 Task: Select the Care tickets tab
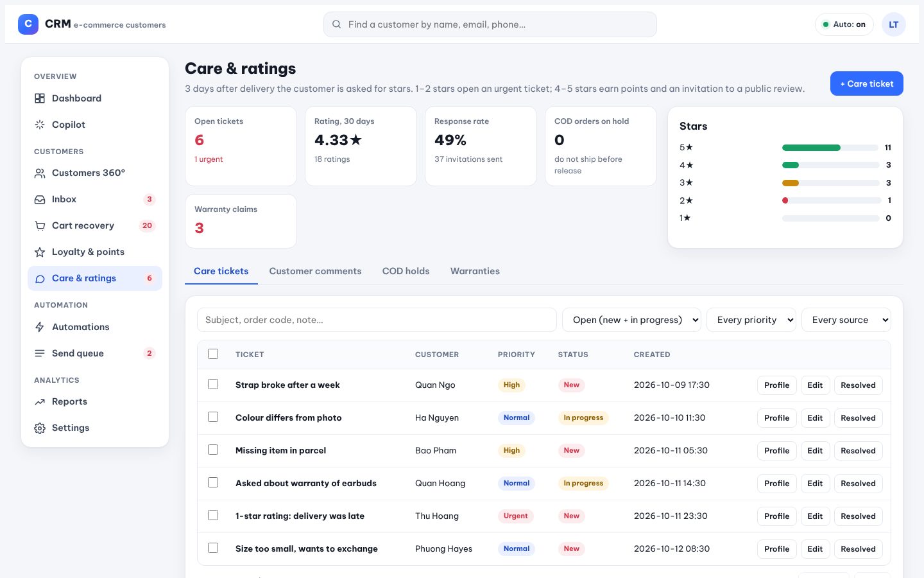click(x=221, y=271)
